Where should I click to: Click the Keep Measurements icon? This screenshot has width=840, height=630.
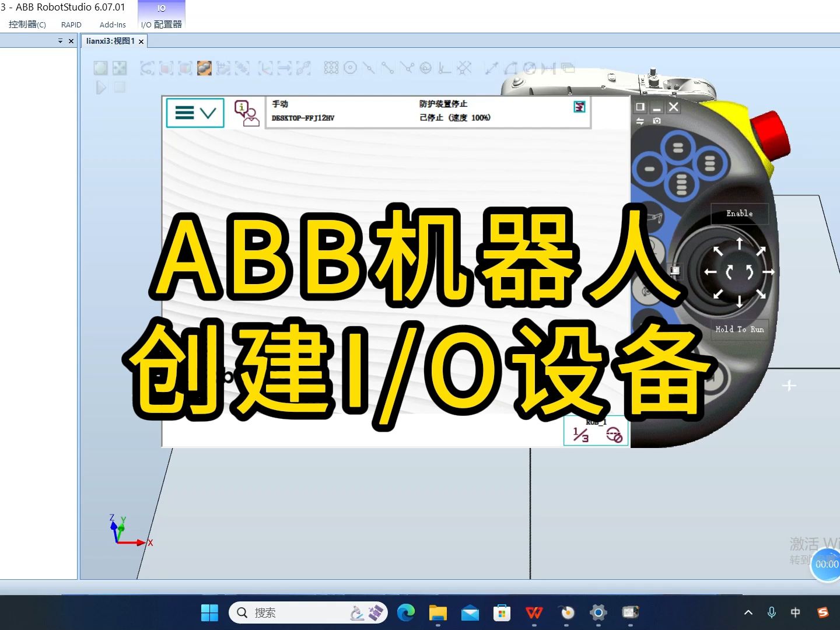point(568,68)
